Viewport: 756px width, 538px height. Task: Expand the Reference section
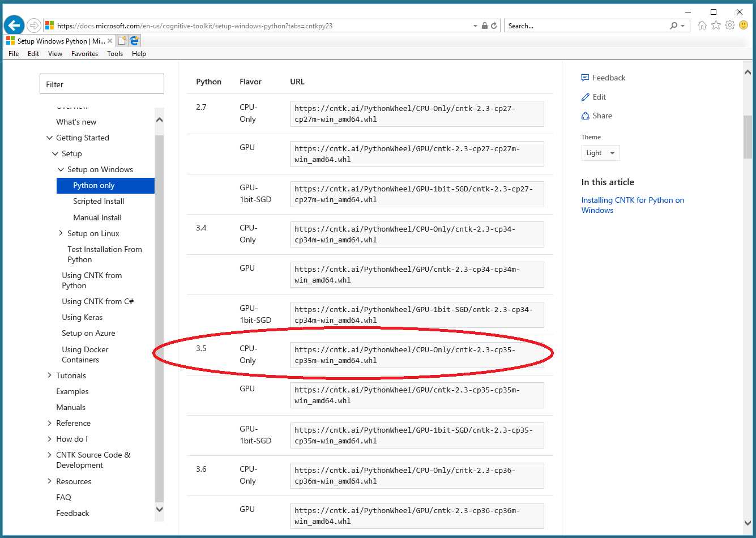point(49,423)
